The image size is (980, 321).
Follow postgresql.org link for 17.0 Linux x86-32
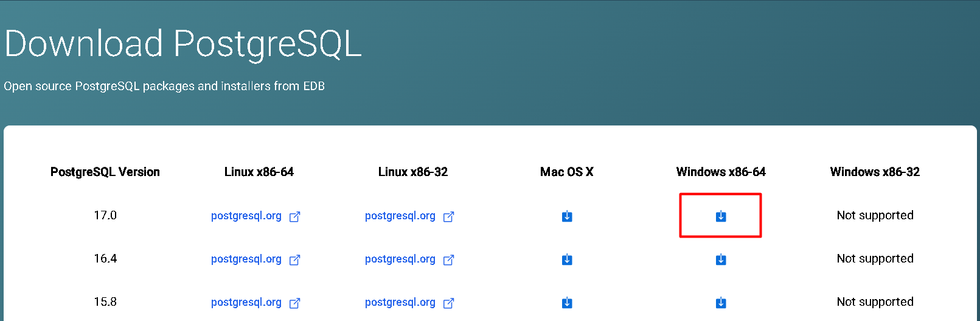point(400,216)
